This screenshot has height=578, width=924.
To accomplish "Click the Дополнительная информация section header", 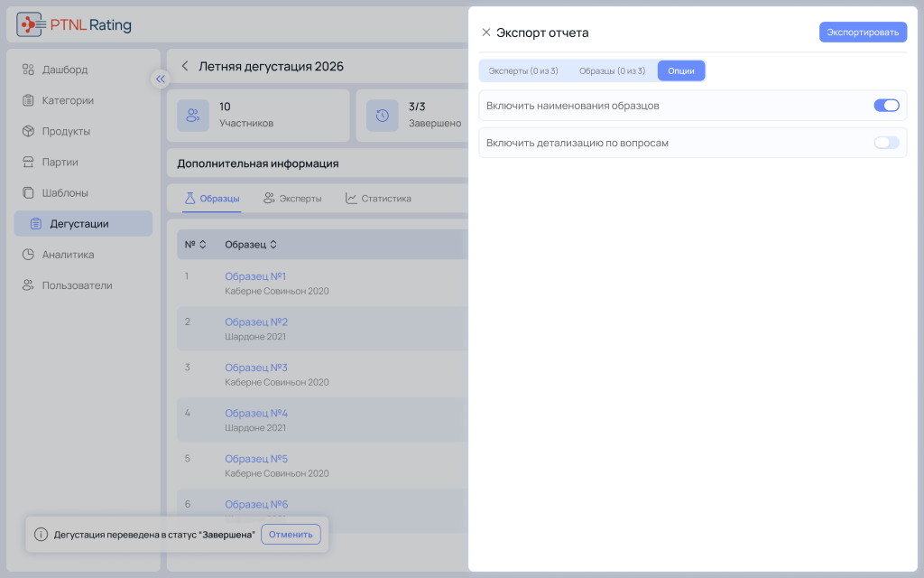I will [x=258, y=163].
